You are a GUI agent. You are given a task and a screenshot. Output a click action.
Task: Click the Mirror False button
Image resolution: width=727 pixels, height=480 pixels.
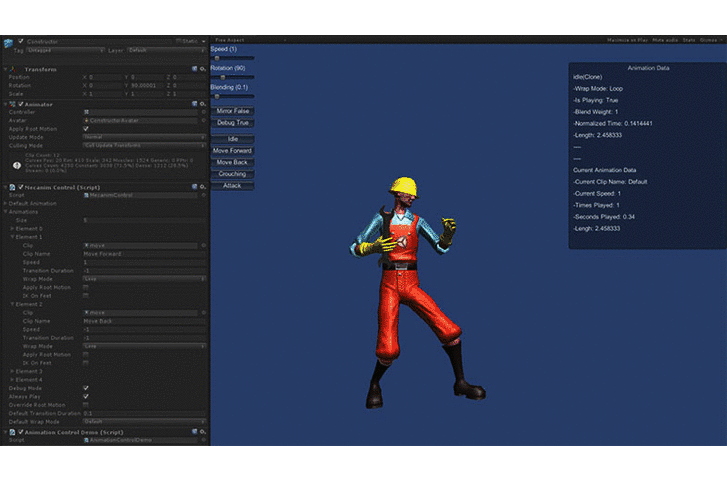click(232, 111)
